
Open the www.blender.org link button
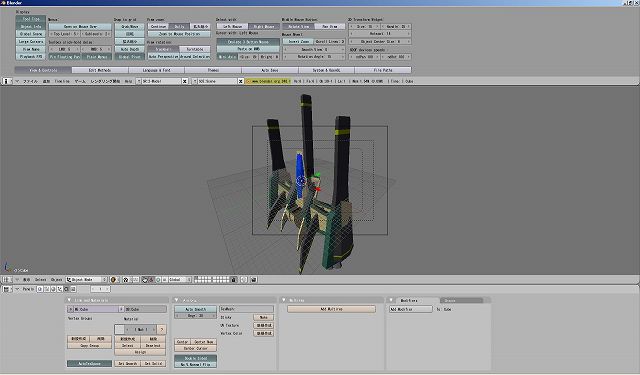pyautogui.click(x=268, y=81)
